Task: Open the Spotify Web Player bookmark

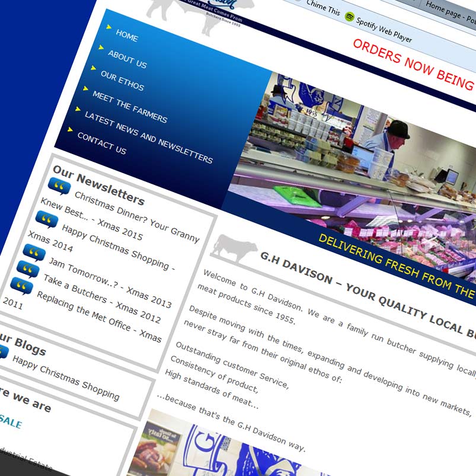Action: (x=384, y=30)
